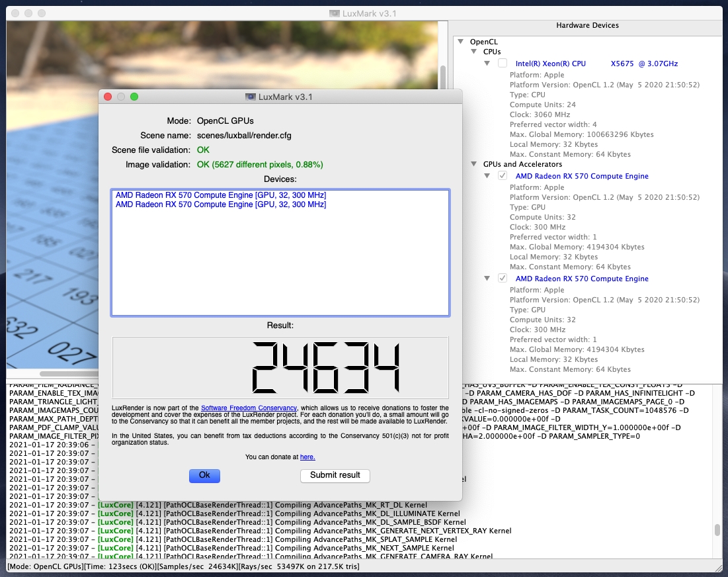Viewport: 728px width, 577px height.
Task: Select the Intel(R) Xeon(R) CPU X5675 tree item
Action: pos(596,64)
